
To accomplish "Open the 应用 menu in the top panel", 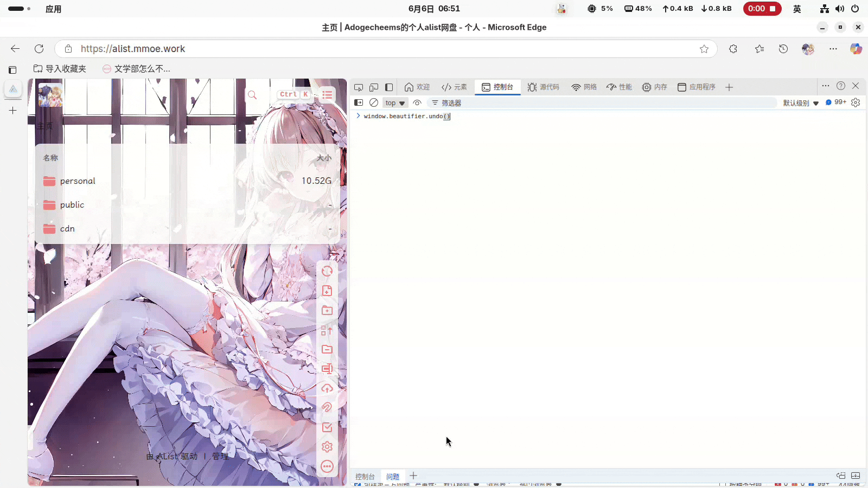I will [x=53, y=9].
